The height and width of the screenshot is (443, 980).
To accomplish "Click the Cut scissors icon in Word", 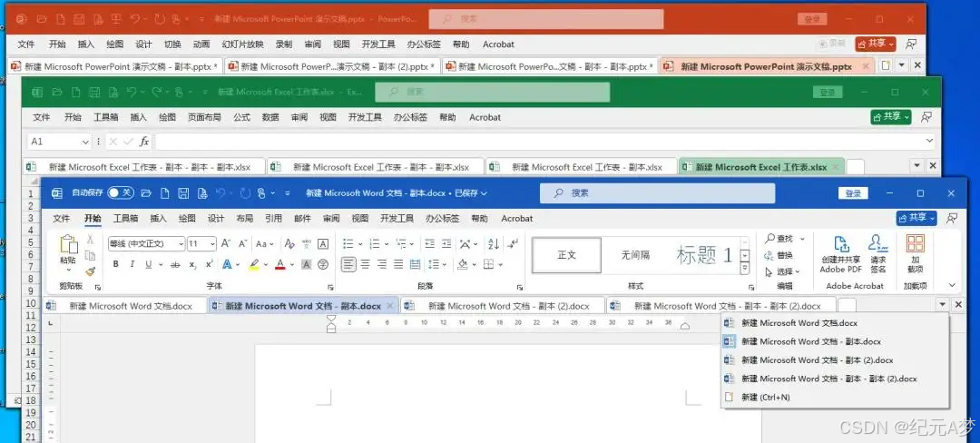I will [x=90, y=239].
